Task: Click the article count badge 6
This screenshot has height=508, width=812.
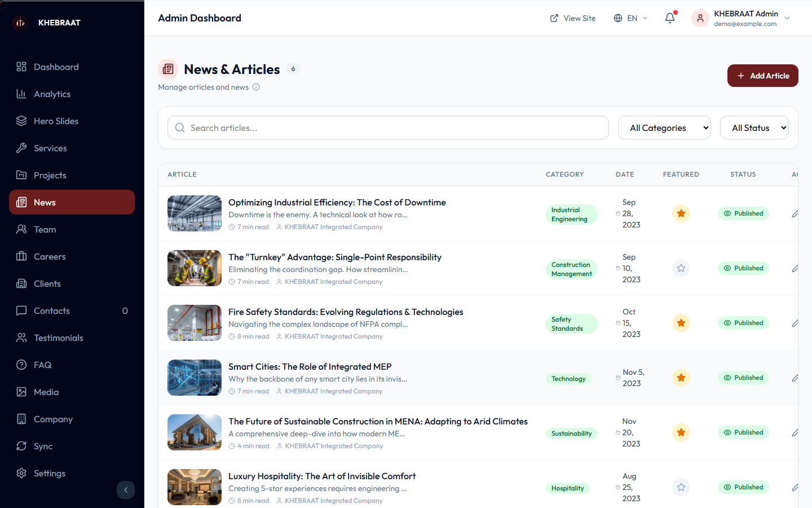Action: coord(293,69)
